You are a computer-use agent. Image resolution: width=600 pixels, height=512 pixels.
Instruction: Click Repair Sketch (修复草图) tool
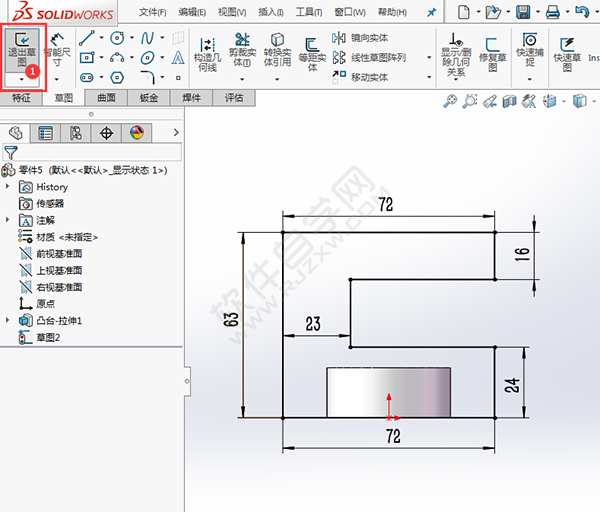492,54
